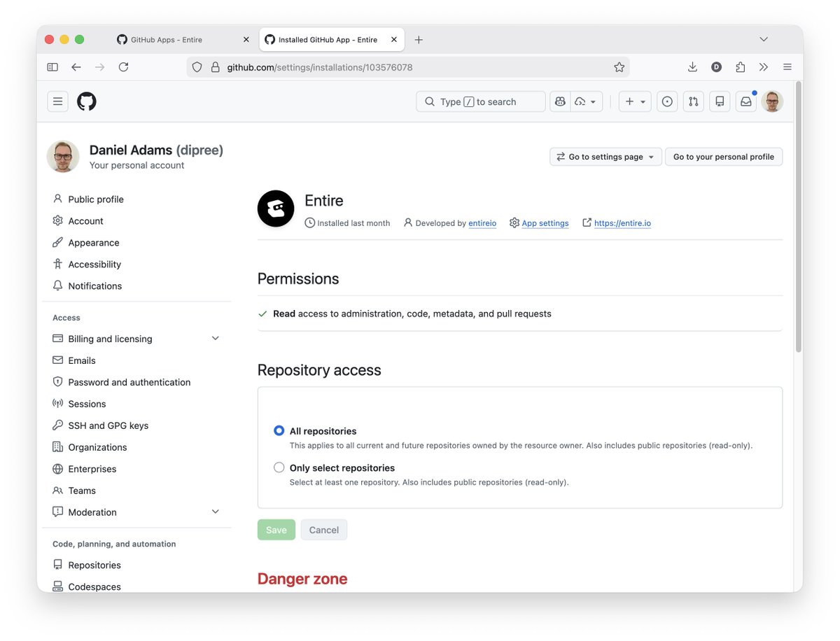This screenshot has width=840, height=641.
Task: Open the Create new plus dropdown
Action: [635, 101]
